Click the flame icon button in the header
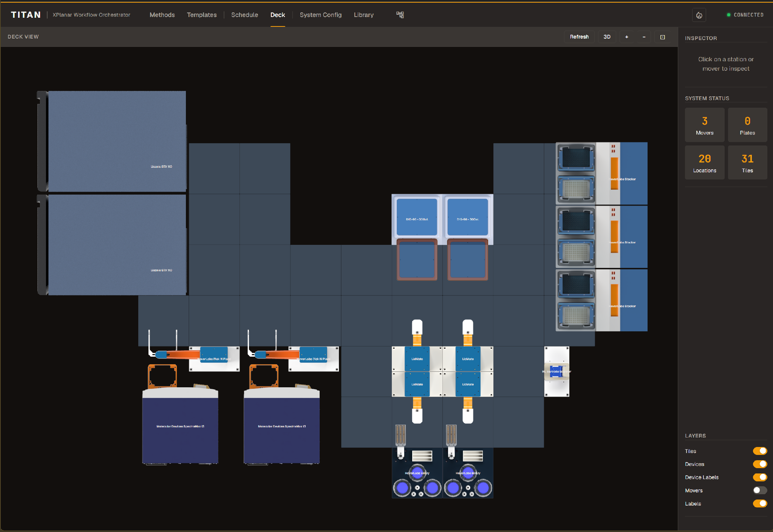 699,15
